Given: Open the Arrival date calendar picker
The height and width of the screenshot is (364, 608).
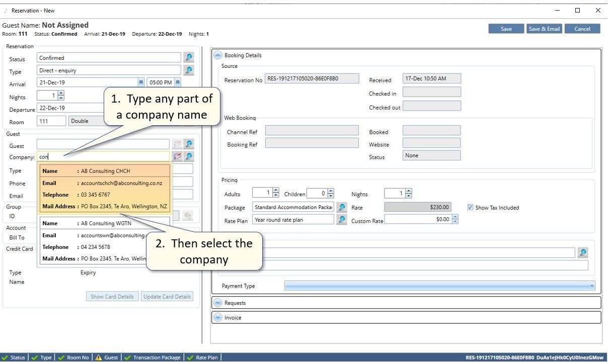Looking at the screenshot, I should pyautogui.click(x=141, y=82).
